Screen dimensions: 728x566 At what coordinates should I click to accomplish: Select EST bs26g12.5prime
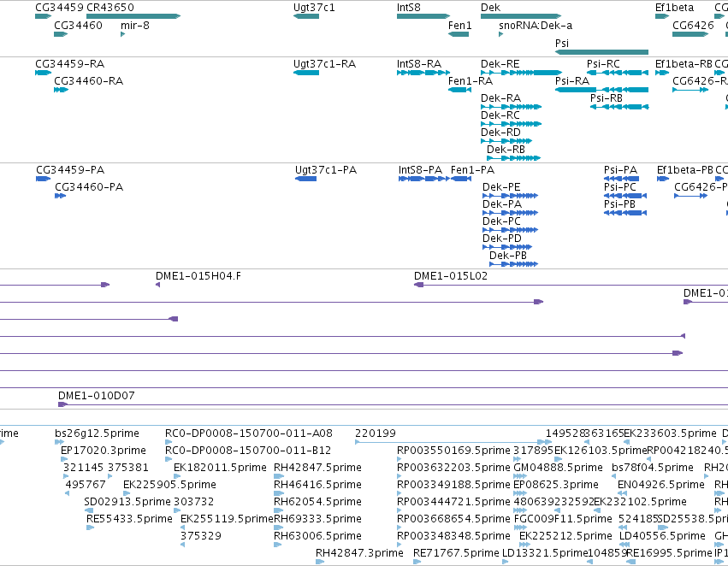coord(59,442)
